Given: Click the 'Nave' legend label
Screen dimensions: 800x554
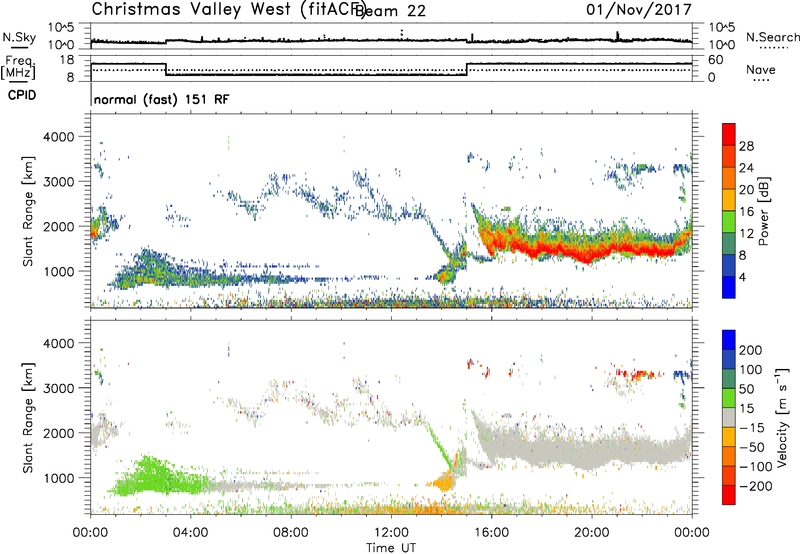Looking at the screenshot, I should pyautogui.click(x=760, y=70).
